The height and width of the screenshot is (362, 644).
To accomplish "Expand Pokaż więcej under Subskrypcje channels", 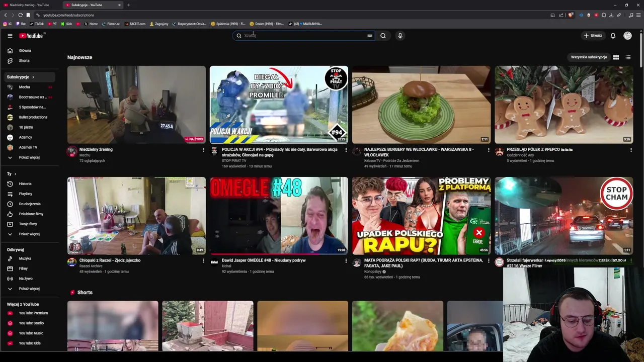I will pyautogui.click(x=31, y=157).
